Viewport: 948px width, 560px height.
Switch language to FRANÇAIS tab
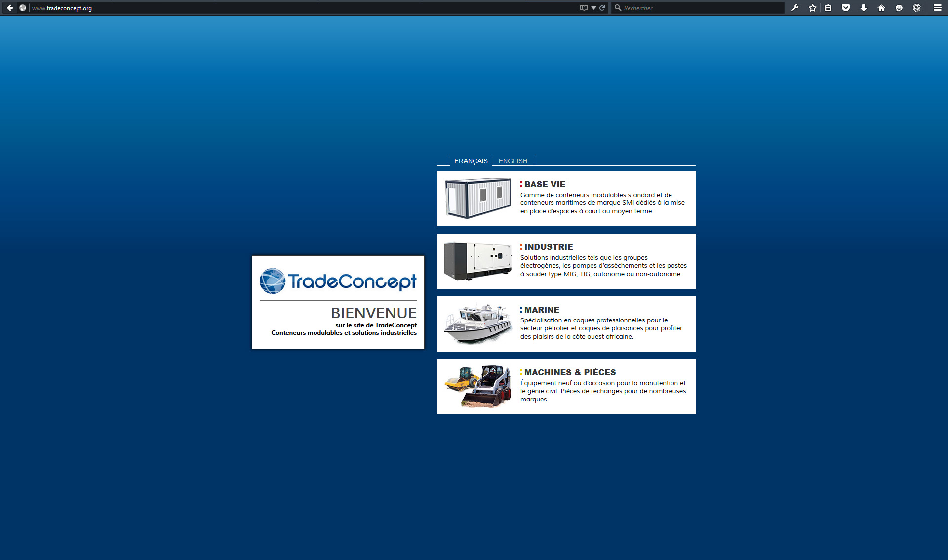(471, 161)
